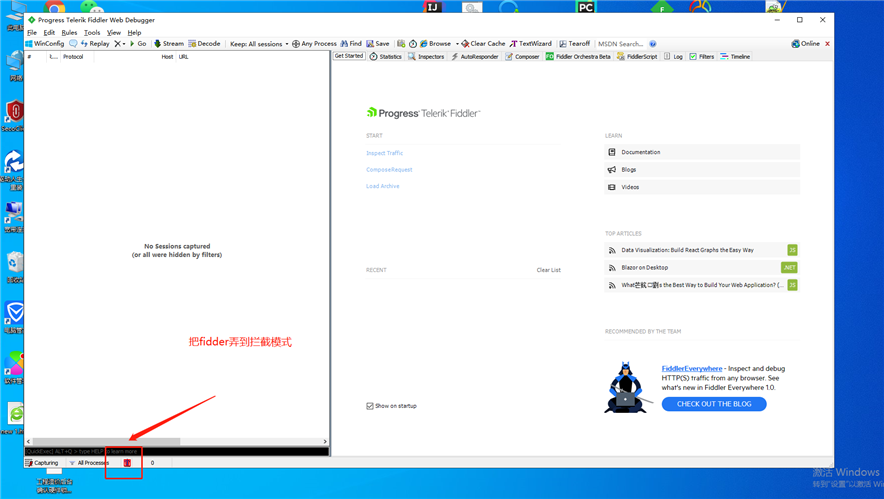
Task: Select the Any Process crosshair tool
Action: pyautogui.click(x=314, y=43)
